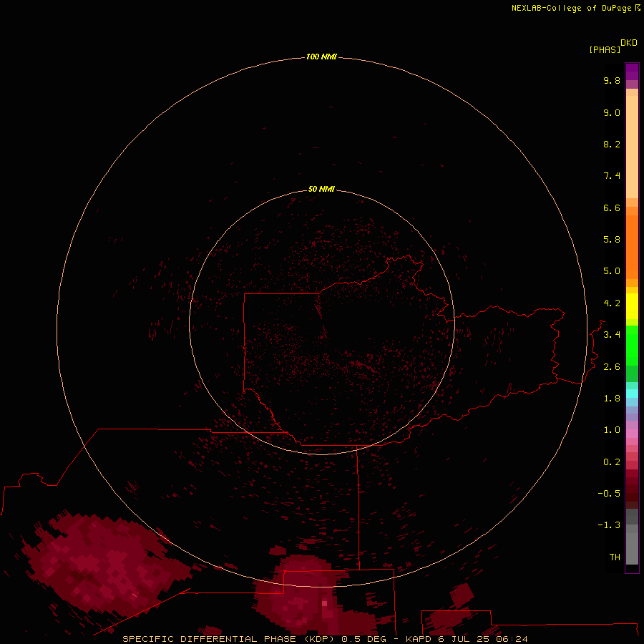Pick the yellow segment of the color bar

[x=632, y=306]
